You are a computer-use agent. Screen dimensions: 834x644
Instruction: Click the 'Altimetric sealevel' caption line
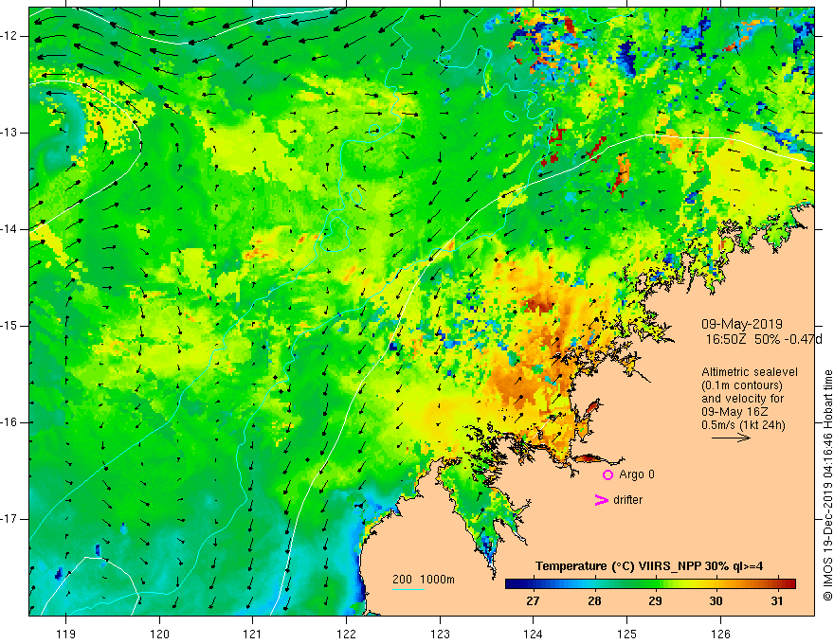[750, 372]
